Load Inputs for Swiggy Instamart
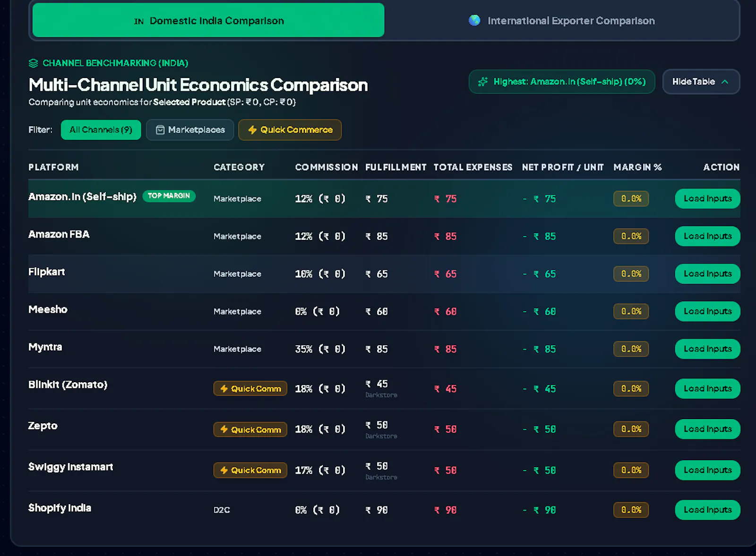The height and width of the screenshot is (556, 756). 707,470
